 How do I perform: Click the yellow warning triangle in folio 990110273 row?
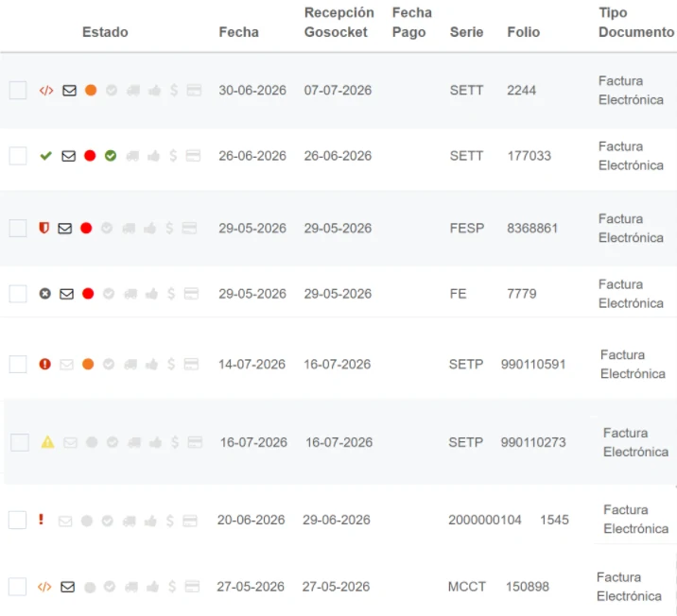point(47,442)
